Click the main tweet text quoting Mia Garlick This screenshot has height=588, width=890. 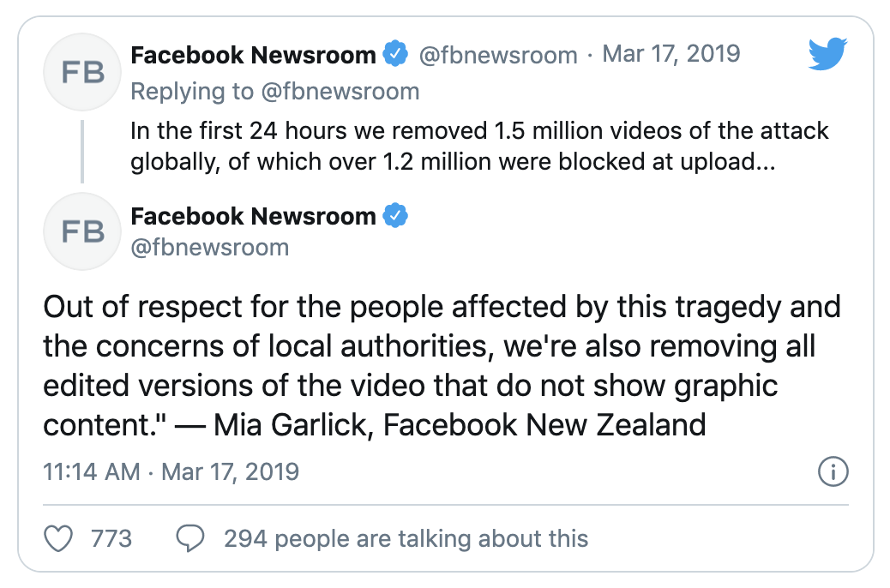[442, 365]
